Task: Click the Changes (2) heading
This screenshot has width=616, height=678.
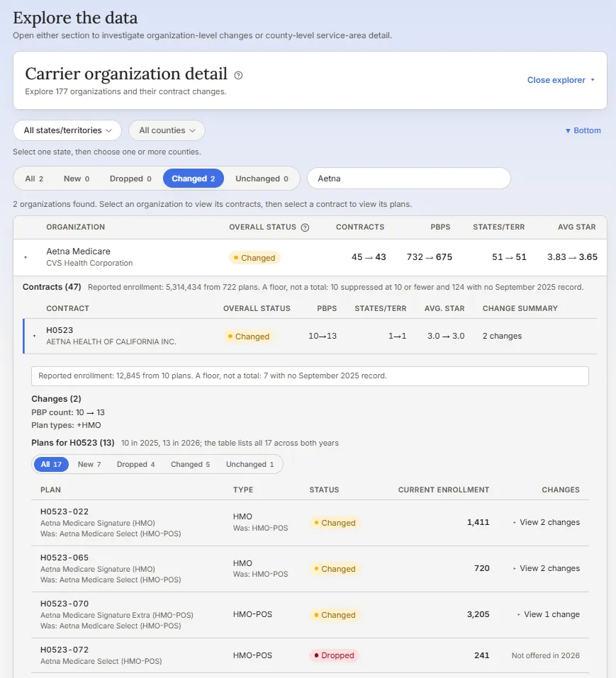Action: pyautogui.click(x=56, y=399)
